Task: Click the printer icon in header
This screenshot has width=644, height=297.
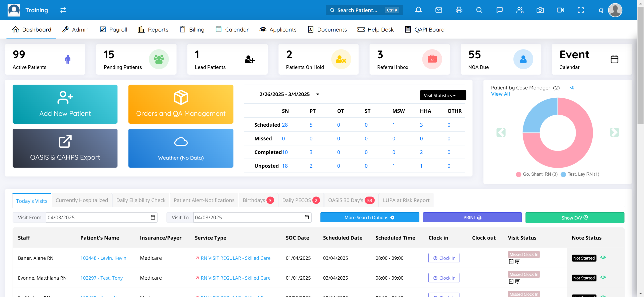Action: click(459, 10)
